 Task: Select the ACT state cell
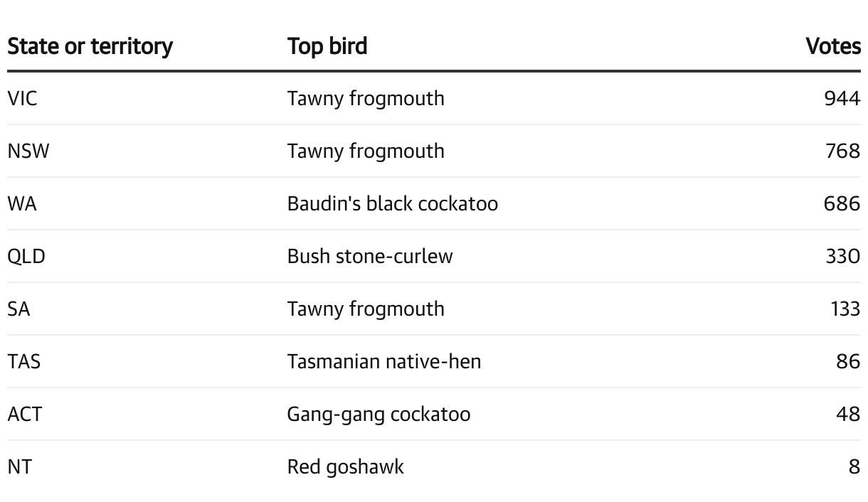(25, 414)
